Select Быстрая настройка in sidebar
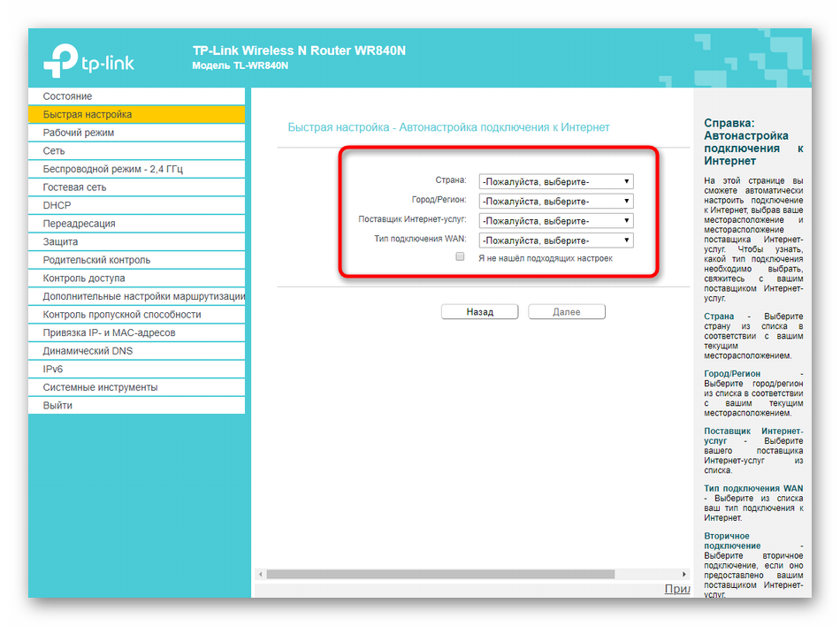The height and width of the screenshot is (626, 840). coord(88,115)
